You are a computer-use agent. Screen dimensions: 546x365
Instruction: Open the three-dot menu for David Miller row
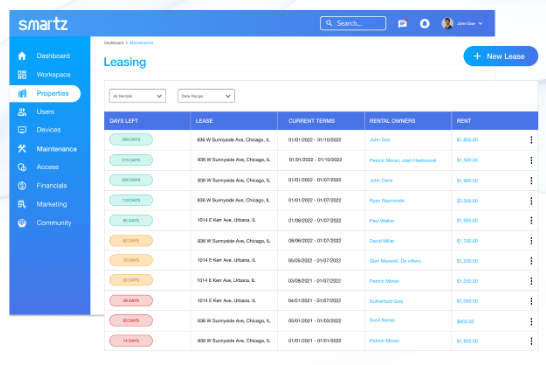(531, 241)
